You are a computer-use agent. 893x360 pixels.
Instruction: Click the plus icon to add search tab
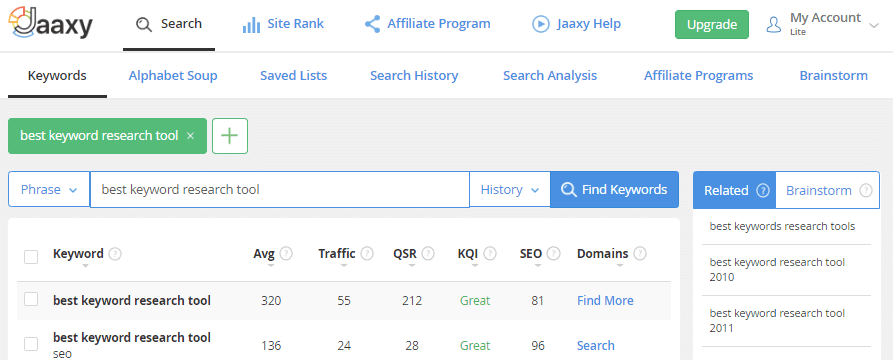(x=230, y=136)
